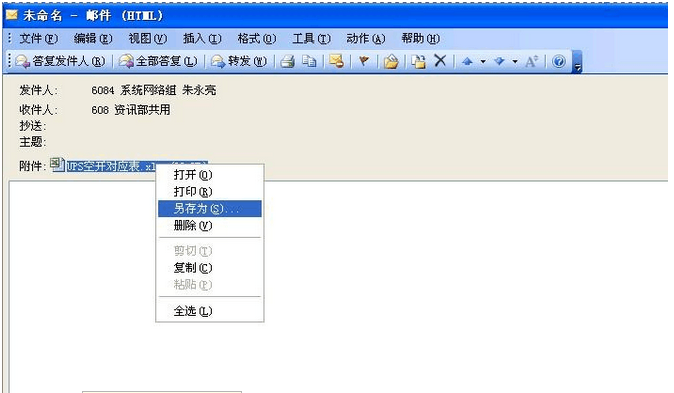Expand the previous item dropdown arrow
The width and height of the screenshot is (674, 393).
(483, 62)
